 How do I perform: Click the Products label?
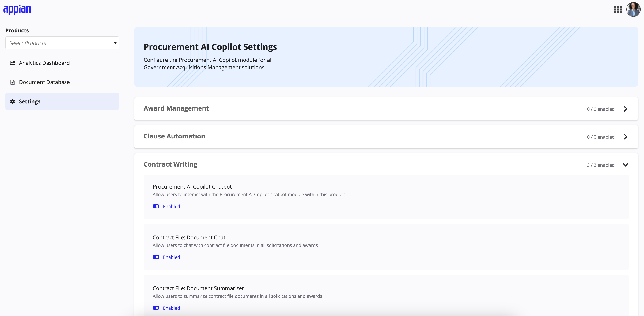click(17, 31)
